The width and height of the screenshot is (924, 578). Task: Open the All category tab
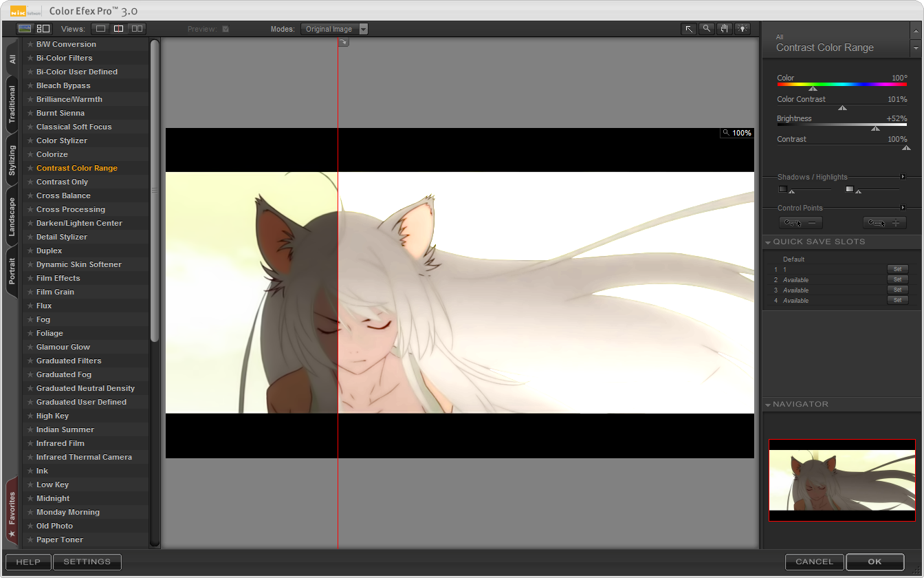12,59
